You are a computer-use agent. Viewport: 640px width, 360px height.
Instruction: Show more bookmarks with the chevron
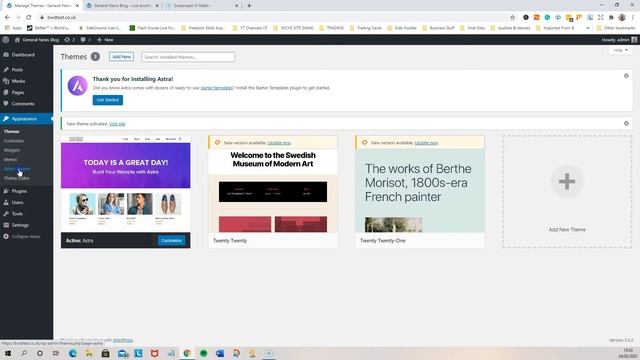pyautogui.click(x=588, y=28)
